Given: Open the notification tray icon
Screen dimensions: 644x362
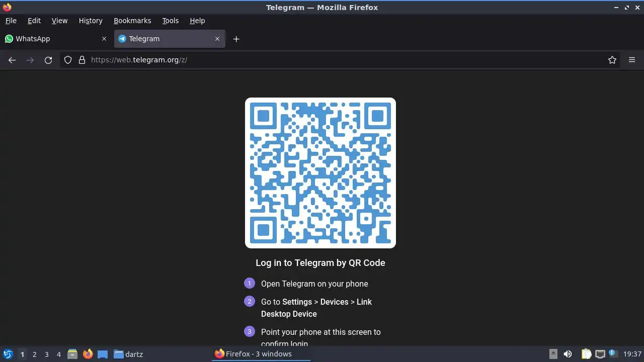Looking at the screenshot, I should pos(613,353).
